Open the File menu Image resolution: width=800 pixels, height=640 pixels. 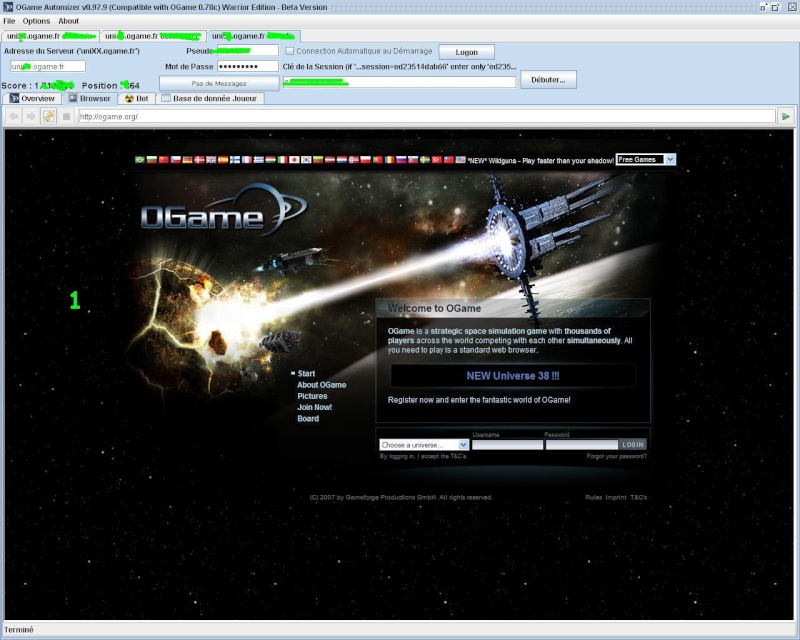[9, 21]
